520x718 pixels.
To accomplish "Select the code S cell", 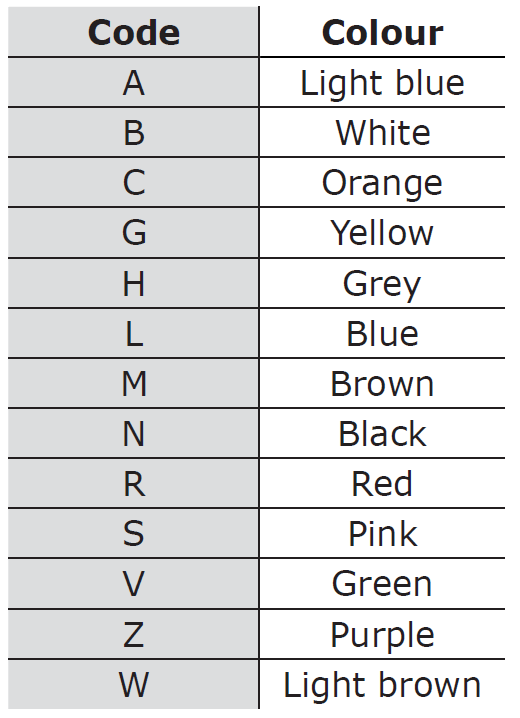I will tap(133, 533).
